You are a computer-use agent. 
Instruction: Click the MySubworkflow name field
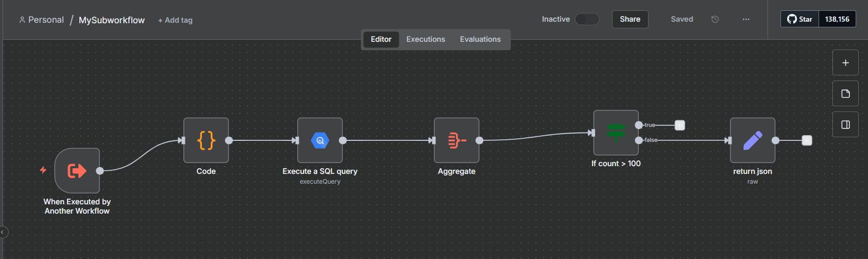pyautogui.click(x=112, y=20)
